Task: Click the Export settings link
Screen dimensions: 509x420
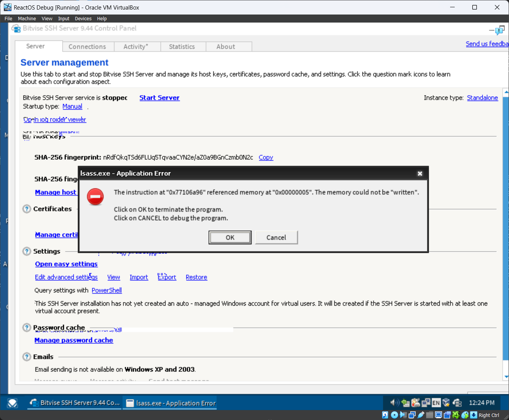Action: 167,277
